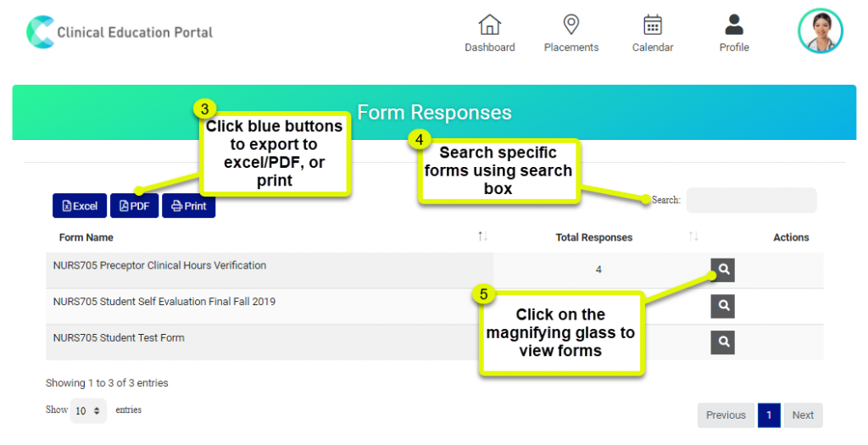Open the Show entries count dropdown

(x=88, y=411)
